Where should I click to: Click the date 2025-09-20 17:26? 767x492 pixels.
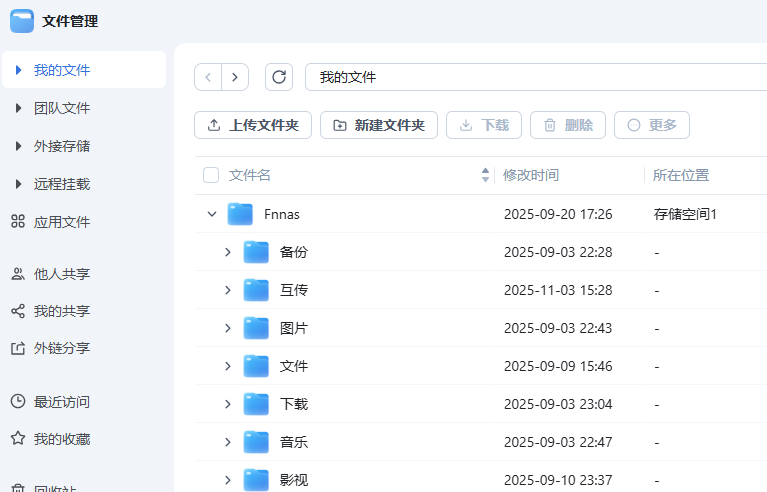[558, 214]
